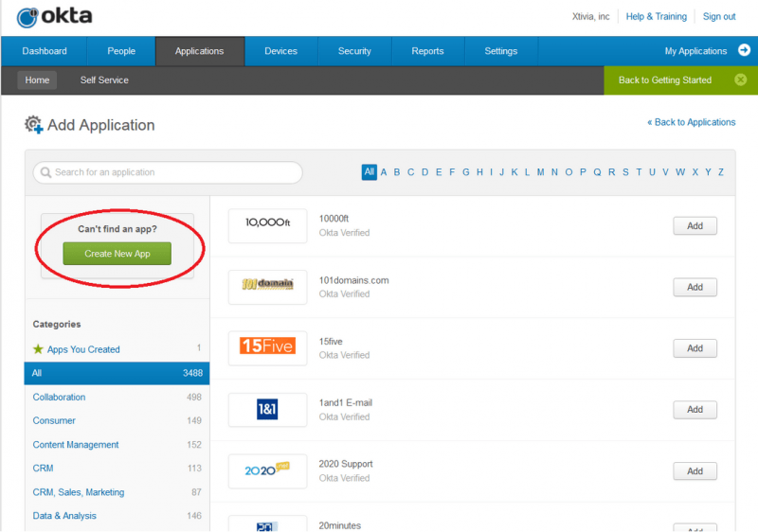Add the 2020 Support application
This screenshot has height=532, width=758.
695,470
